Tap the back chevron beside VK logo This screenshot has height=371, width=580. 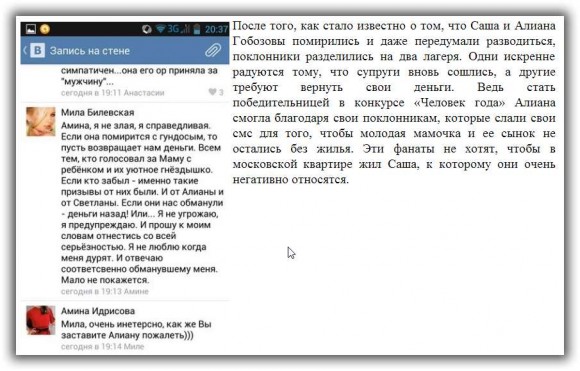[25, 50]
